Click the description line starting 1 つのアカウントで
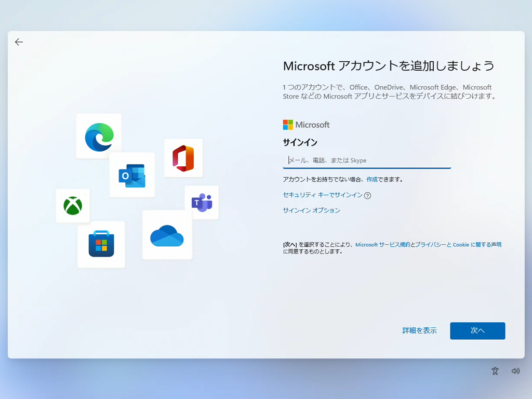This screenshot has height=399, width=532. [x=390, y=91]
